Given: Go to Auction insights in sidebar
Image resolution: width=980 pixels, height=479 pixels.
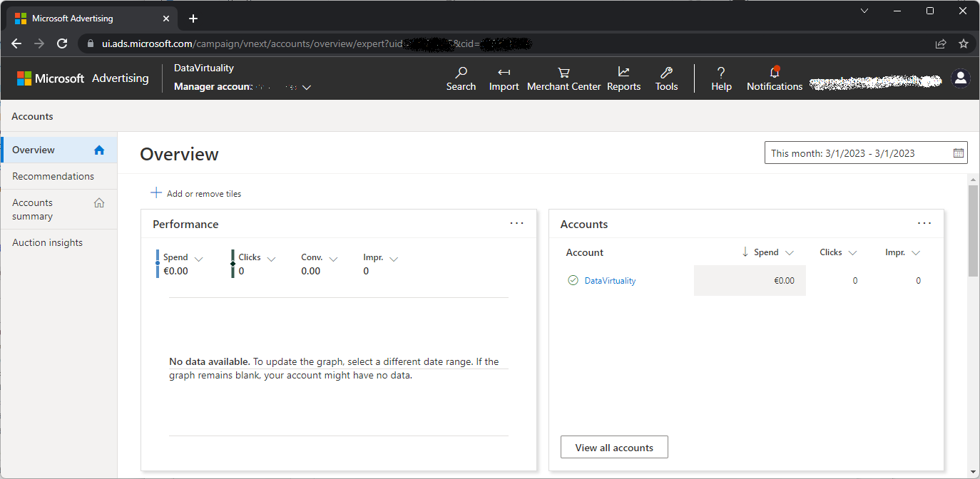Looking at the screenshot, I should [48, 242].
